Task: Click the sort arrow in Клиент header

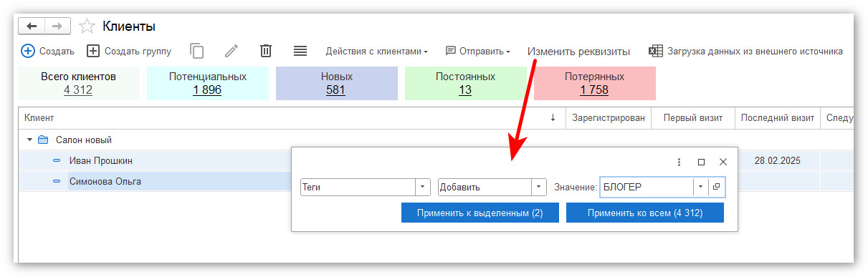Action: tap(553, 118)
